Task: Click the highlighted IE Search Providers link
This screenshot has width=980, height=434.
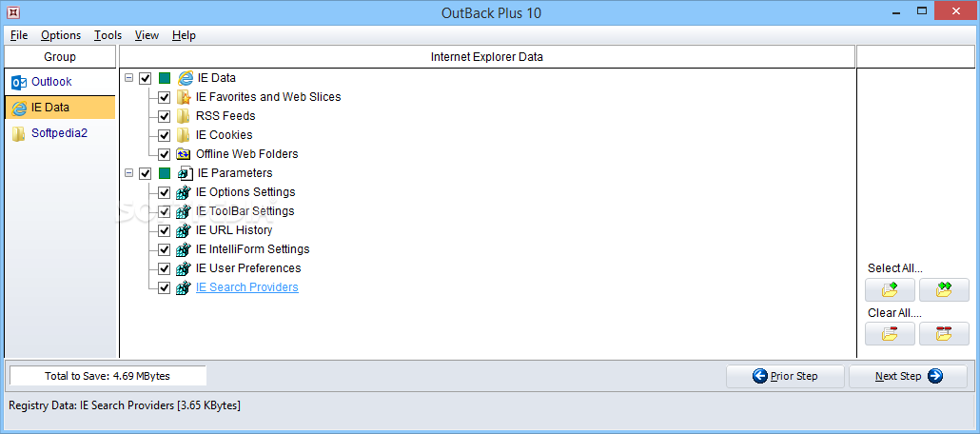Action: pyautogui.click(x=247, y=287)
